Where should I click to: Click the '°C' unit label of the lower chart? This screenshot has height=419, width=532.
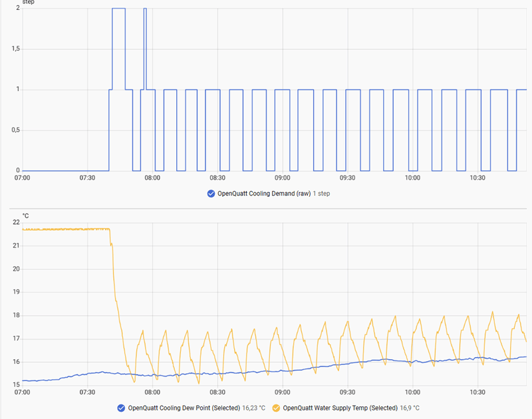click(x=25, y=216)
